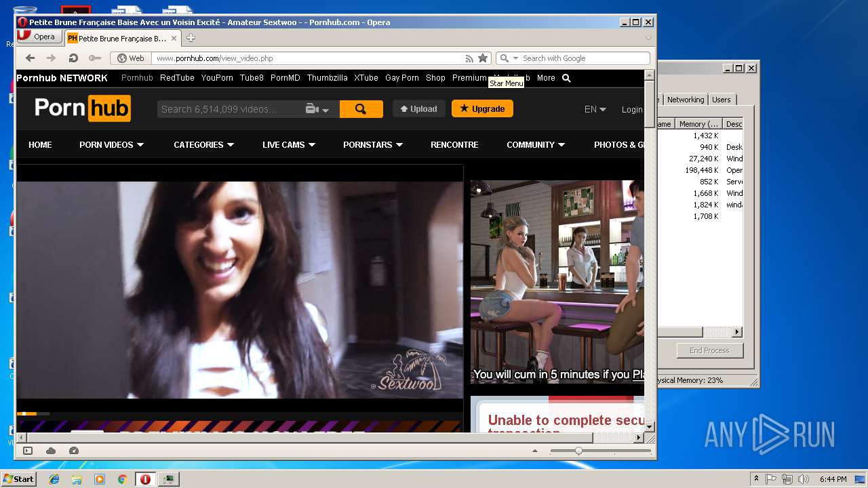The height and width of the screenshot is (488, 868).
Task: Click the horizontal scrollbar right arrow
Action: pos(638,438)
